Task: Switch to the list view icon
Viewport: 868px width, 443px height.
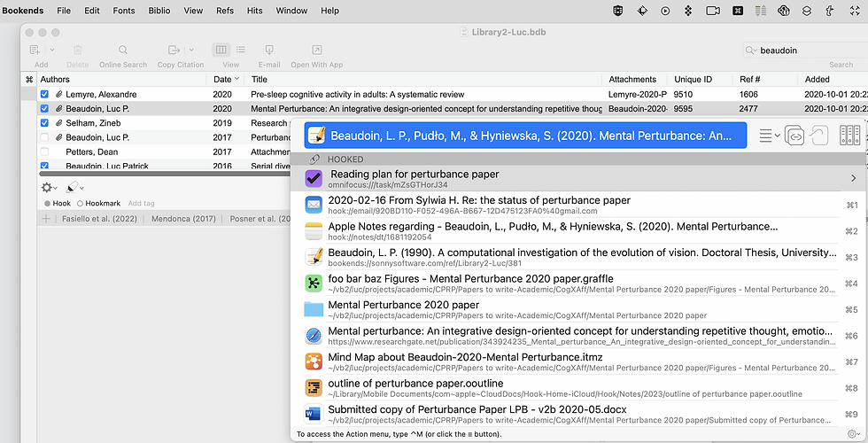Action: tap(241, 50)
